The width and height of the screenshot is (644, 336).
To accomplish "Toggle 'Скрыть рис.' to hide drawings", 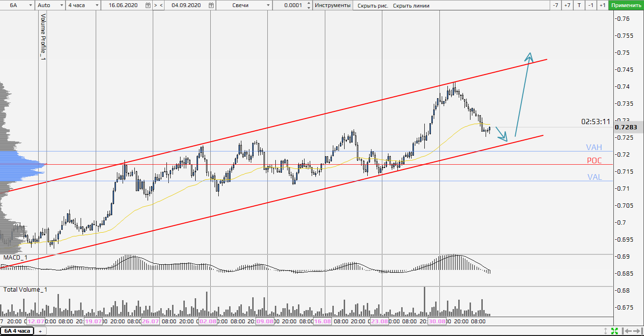I will (x=372, y=6).
